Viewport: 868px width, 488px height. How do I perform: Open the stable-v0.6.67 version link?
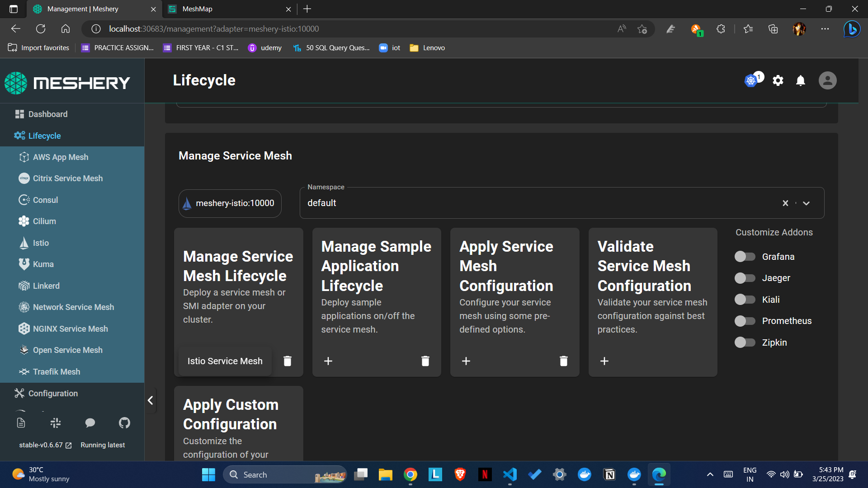click(x=41, y=445)
